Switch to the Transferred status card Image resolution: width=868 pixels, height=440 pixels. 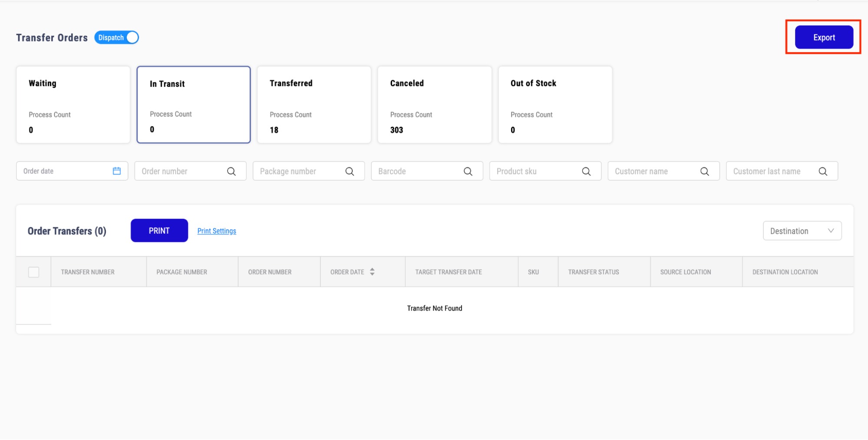[x=314, y=105]
